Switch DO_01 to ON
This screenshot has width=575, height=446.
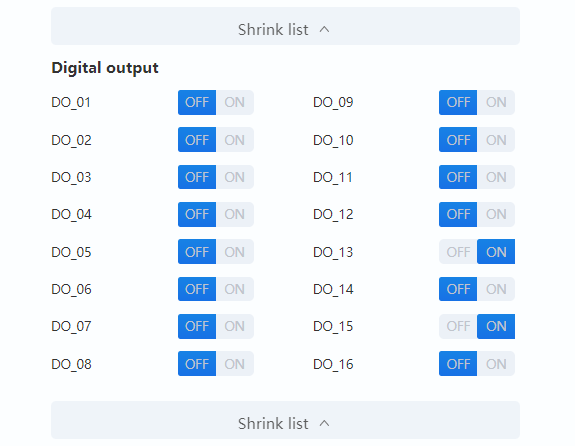pos(235,102)
